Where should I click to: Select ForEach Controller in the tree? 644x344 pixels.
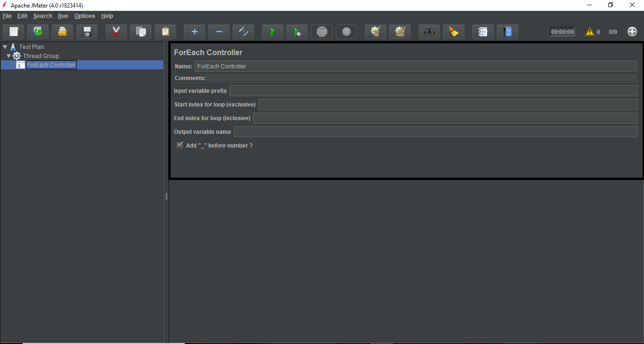click(51, 65)
